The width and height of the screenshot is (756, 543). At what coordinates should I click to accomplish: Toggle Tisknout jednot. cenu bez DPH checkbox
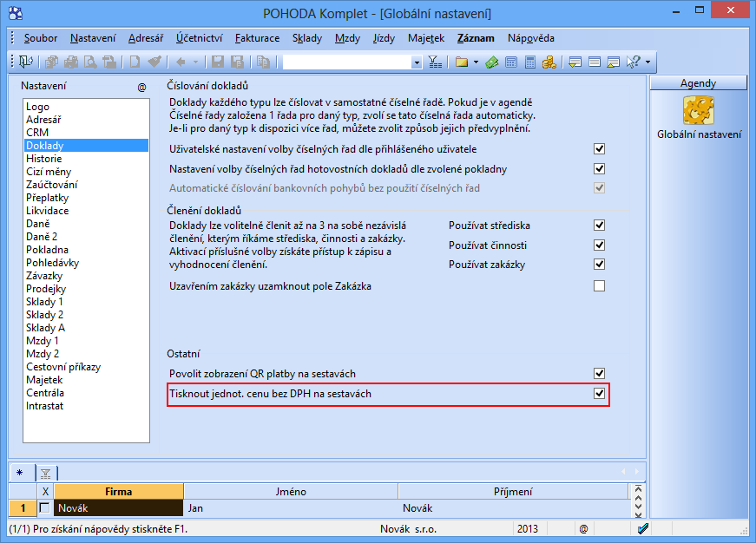[599, 393]
